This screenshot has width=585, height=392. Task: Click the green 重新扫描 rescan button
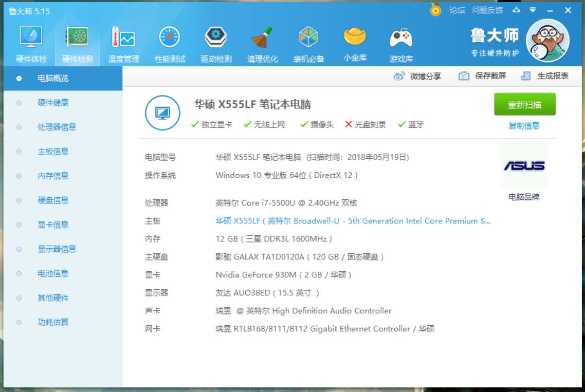click(x=524, y=104)
